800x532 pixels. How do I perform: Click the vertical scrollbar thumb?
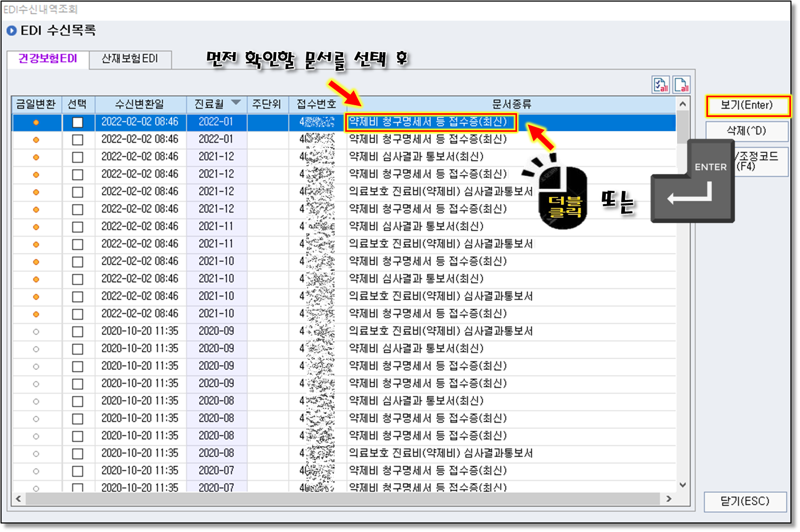683,126
